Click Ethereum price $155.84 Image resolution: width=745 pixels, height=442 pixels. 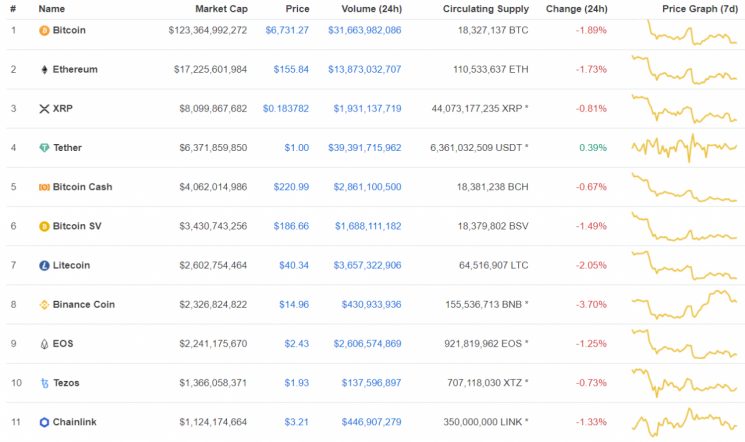click(291, 69)
